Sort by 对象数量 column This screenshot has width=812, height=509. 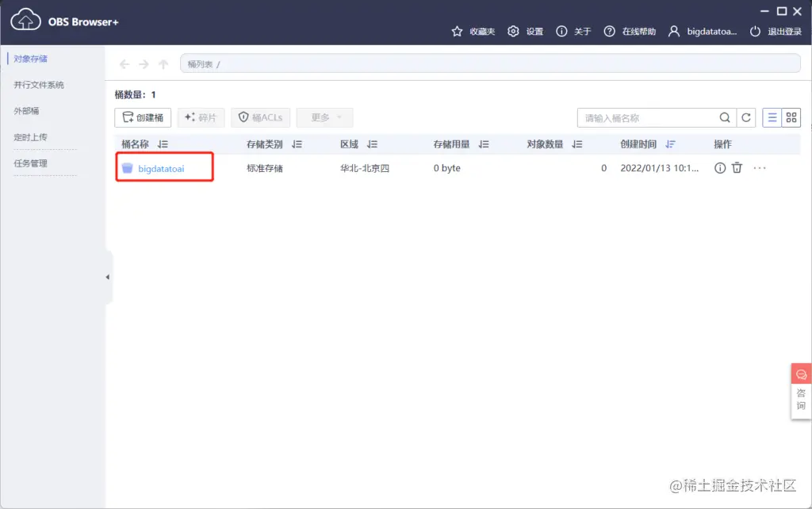click(x=577, y=144)
